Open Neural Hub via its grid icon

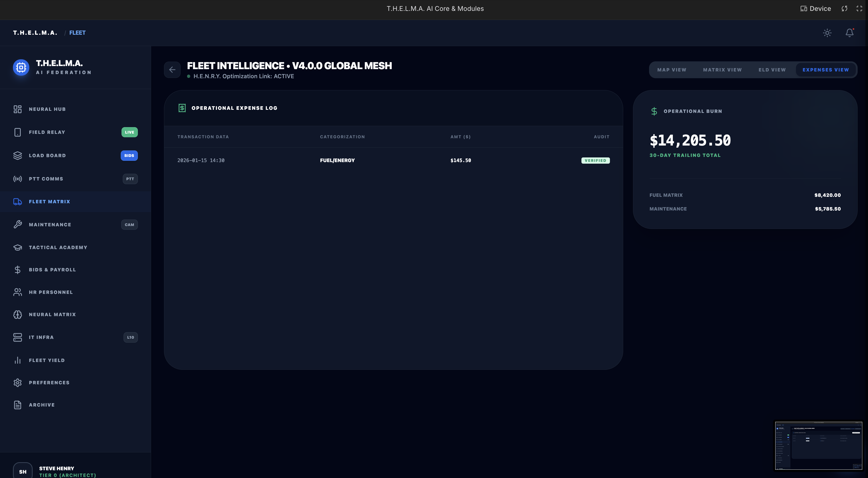tap(18, 109)
